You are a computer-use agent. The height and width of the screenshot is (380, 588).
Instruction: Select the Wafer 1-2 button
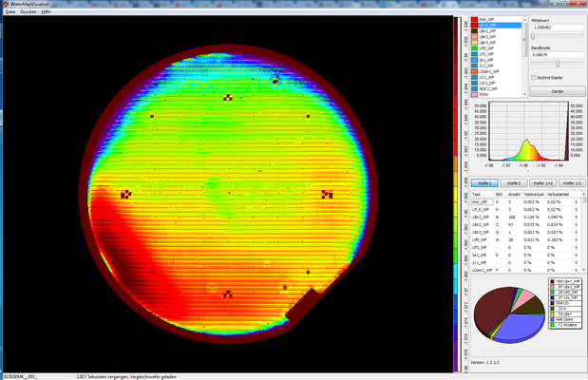pos(573,182)
